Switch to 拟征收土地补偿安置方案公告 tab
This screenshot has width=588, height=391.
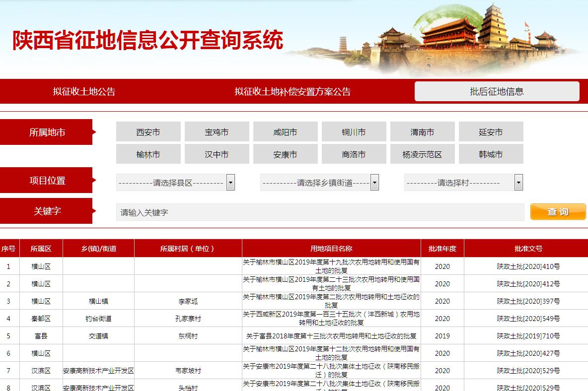293,91
